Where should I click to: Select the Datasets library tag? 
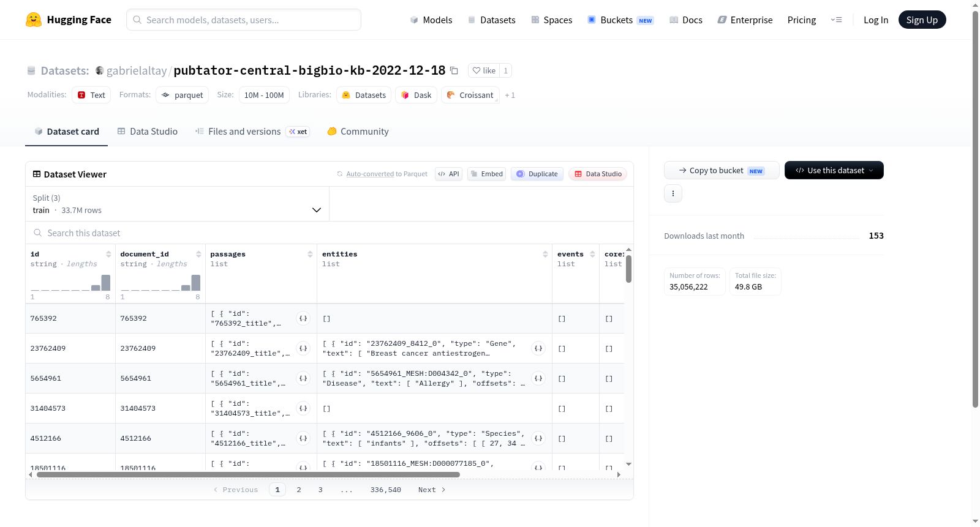364,95
